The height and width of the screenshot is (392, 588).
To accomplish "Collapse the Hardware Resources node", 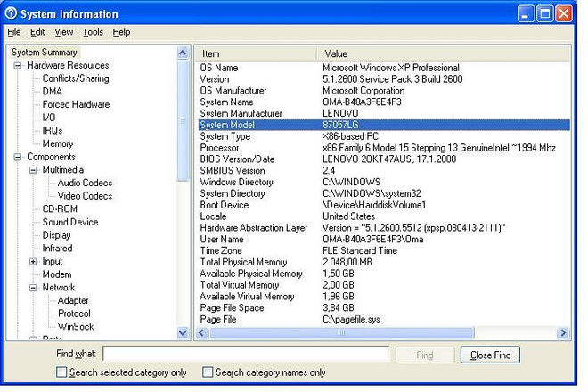I will tap(17, 66).
